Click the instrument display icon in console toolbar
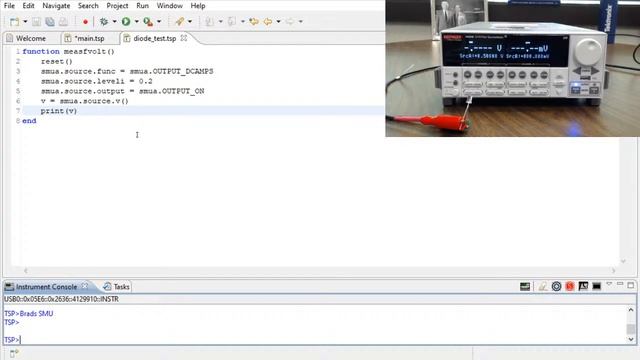 (x=525, y=287)
